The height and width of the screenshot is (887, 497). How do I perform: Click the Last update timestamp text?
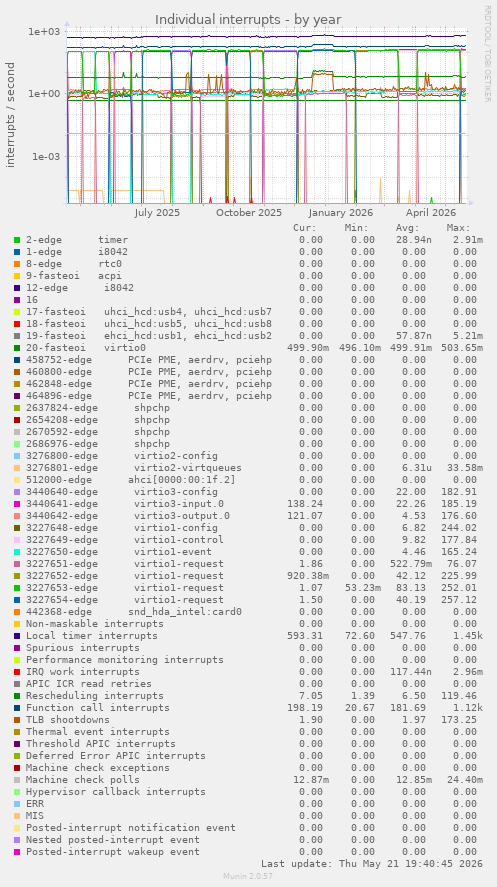tap(371, 864)
